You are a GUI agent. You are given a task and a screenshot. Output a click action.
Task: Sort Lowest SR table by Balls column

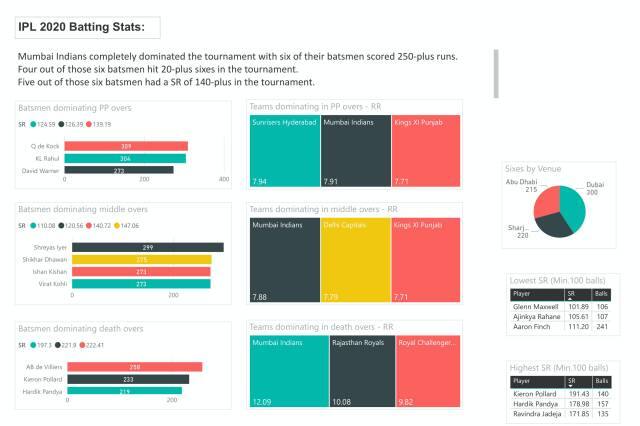601,294
